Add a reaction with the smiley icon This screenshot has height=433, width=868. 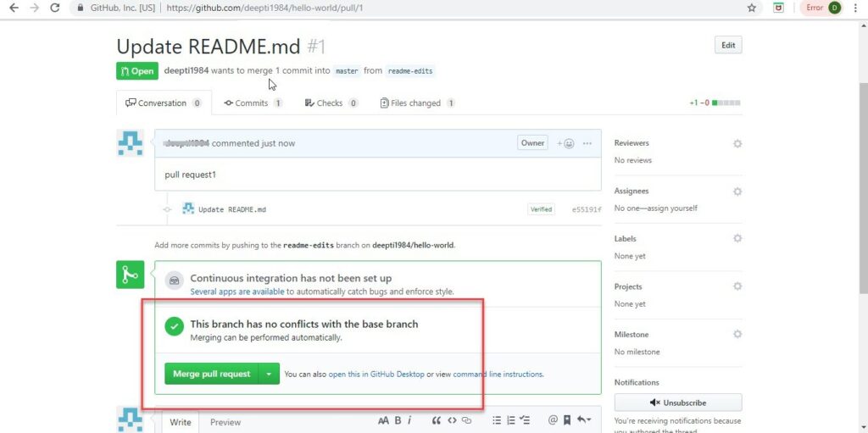pos(565,143)
